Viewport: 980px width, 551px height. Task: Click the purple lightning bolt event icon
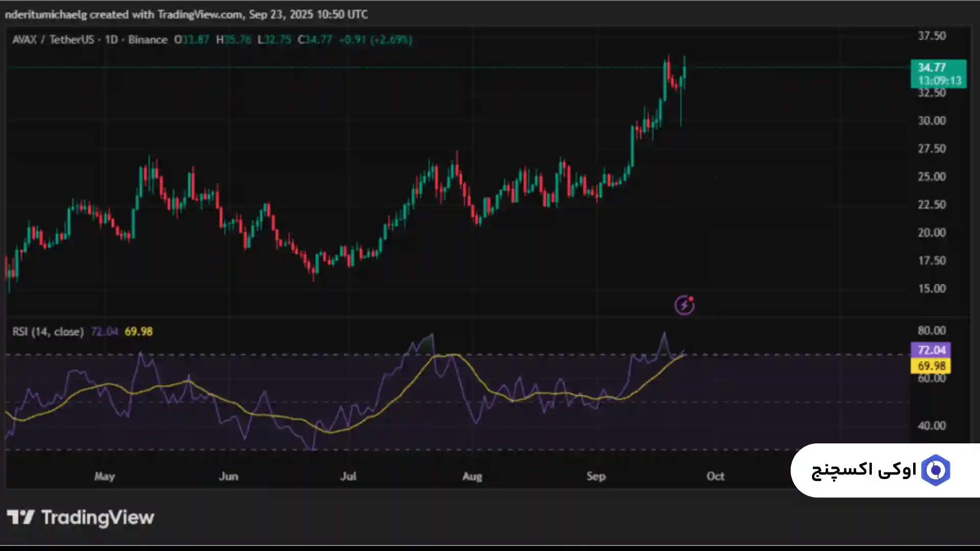tap(684, 305)
